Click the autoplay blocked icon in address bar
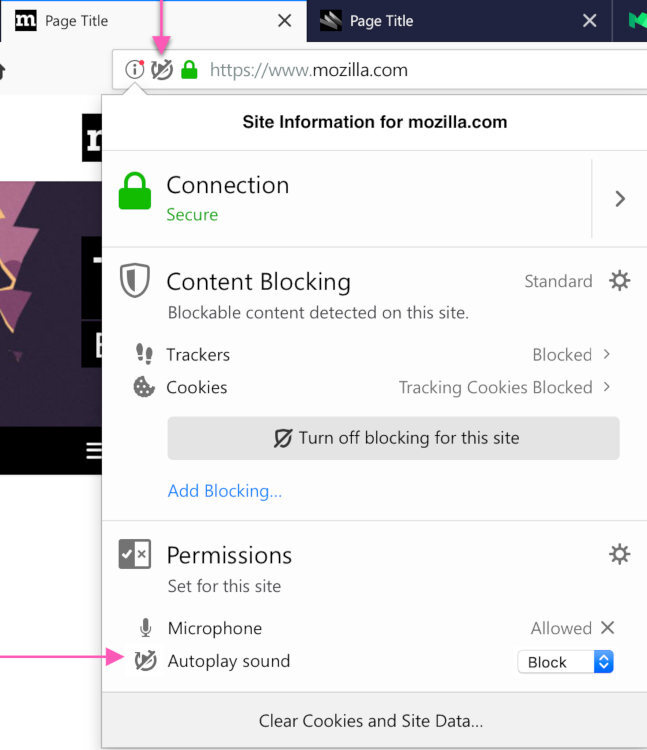 pyautogui.click(x=162, y=70)
